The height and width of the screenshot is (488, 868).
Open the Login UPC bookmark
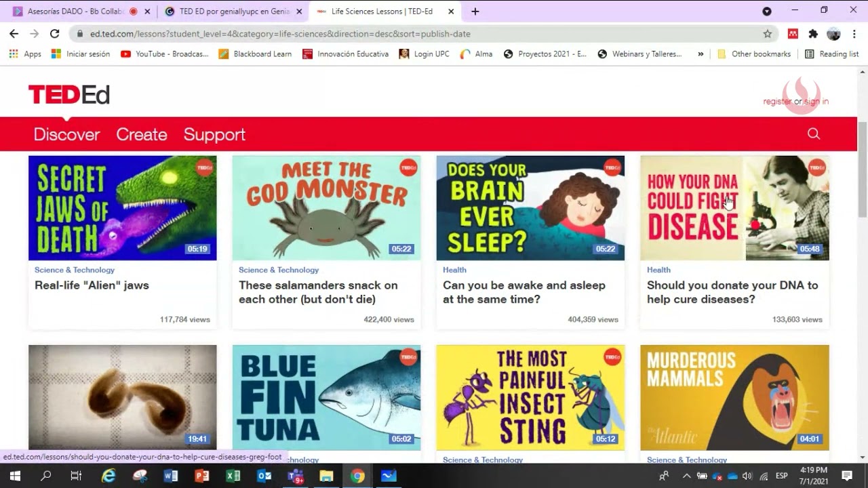[x=424, y=54]
